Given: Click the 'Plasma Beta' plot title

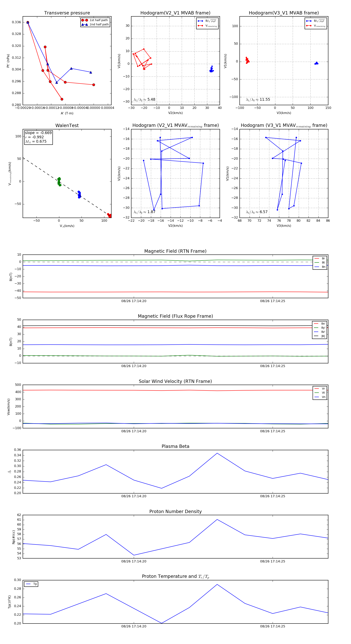Looking at the screenshot, I should point(175,446).
